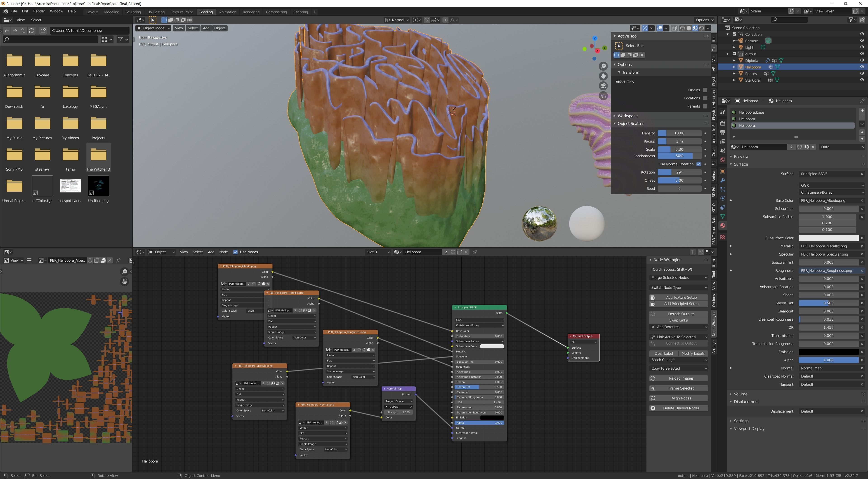The height and width of the screenshot is (479, 868).
Task: Refresh the file browser list
Action: click(x=32, y=31)
